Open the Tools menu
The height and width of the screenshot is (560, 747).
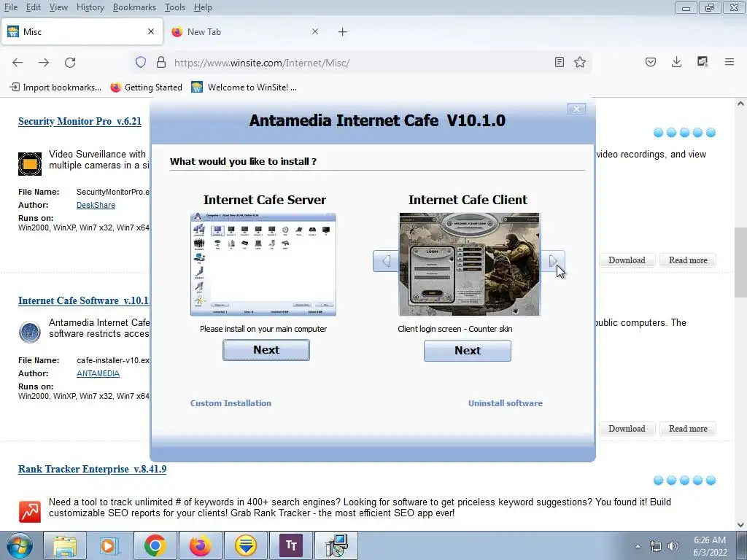point(175,7)
